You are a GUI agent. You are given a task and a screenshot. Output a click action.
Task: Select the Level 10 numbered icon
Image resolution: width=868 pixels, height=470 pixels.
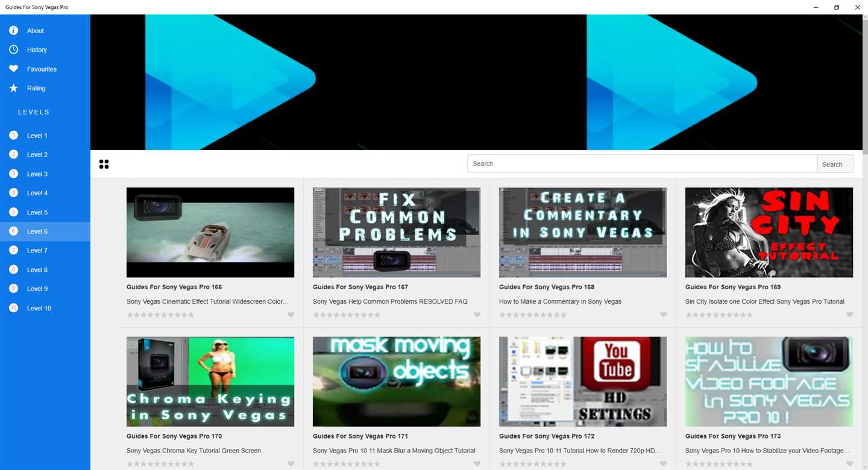[x=13, y=308]
